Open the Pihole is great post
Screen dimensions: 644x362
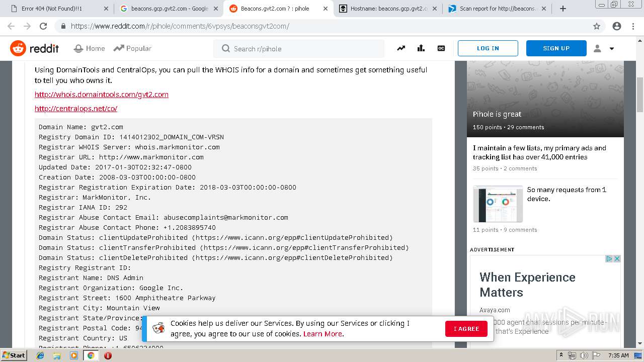[497, 114]
